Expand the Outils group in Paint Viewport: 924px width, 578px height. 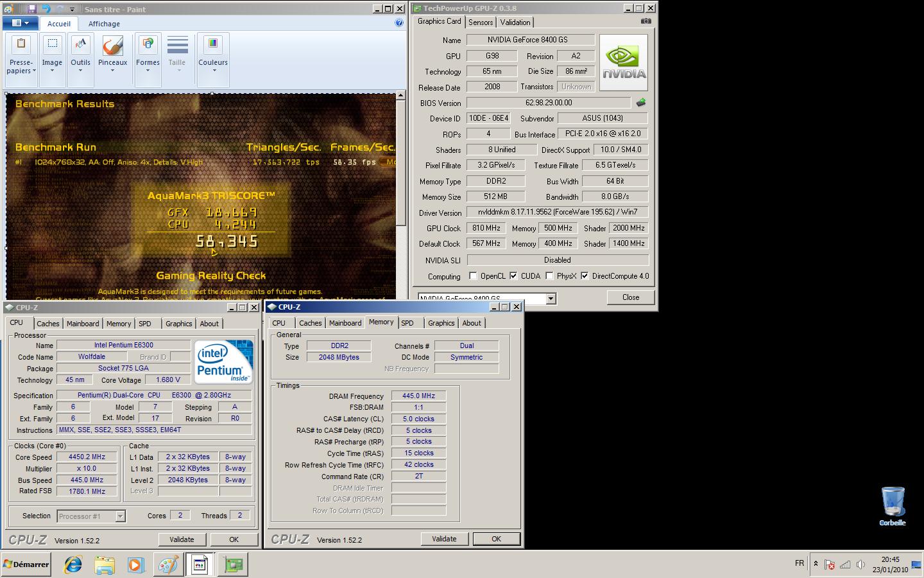(x=80, y=61)
